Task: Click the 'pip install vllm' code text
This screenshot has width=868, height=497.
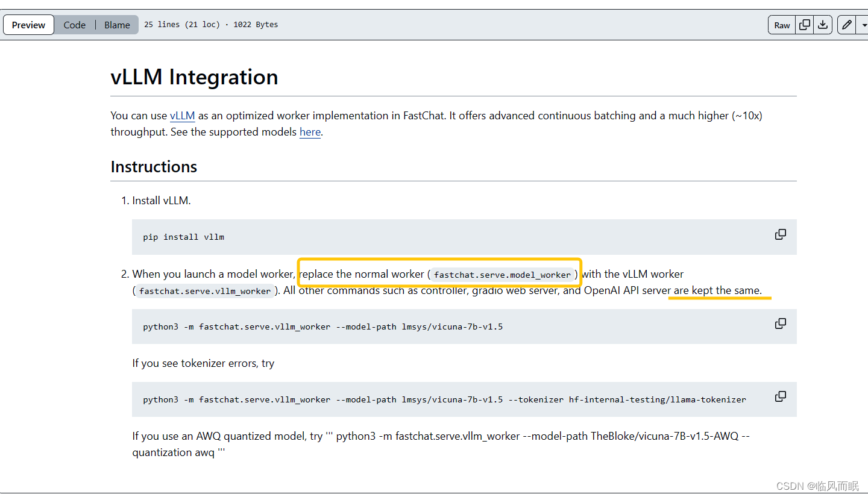Action: (x=183, y=237)
